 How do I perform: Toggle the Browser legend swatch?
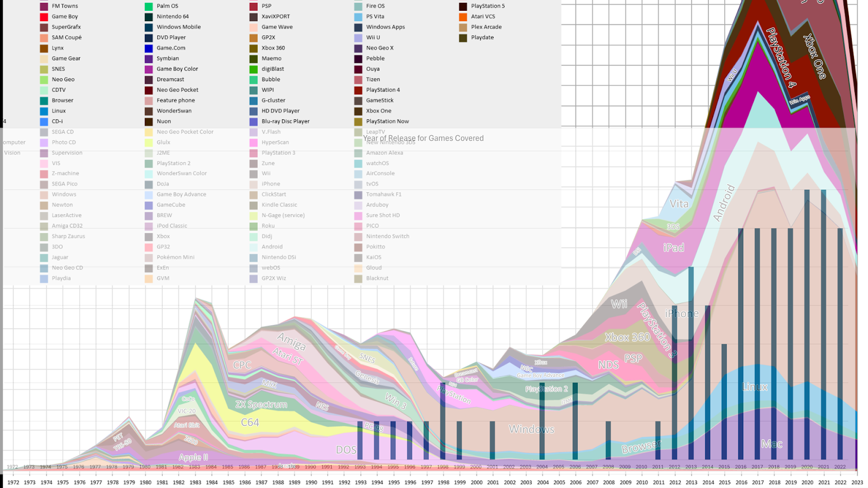44,101
